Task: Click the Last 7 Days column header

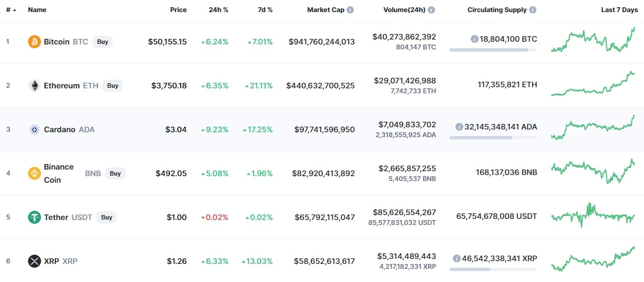Action: (619, 10)
